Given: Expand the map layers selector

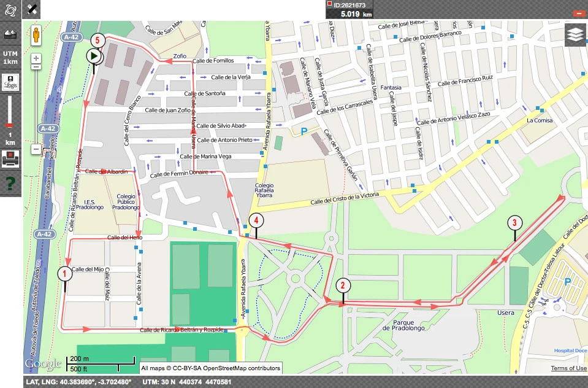Looking at the screenshot, I should 575,36.
